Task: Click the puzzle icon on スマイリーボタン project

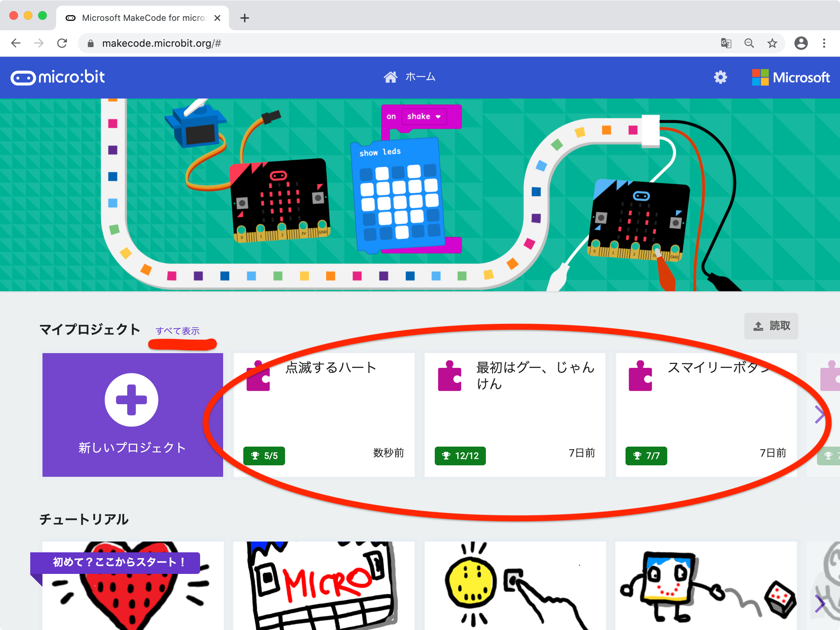Action: tap(641, 376)
